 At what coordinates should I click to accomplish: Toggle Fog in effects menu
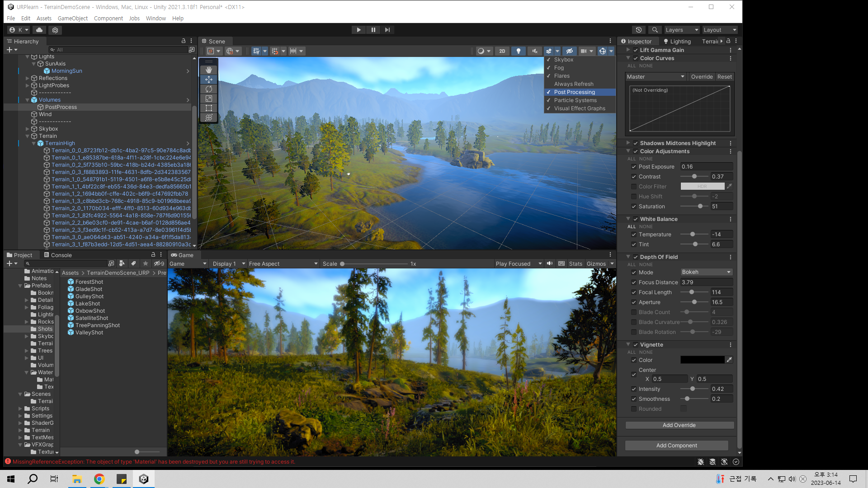580,68
